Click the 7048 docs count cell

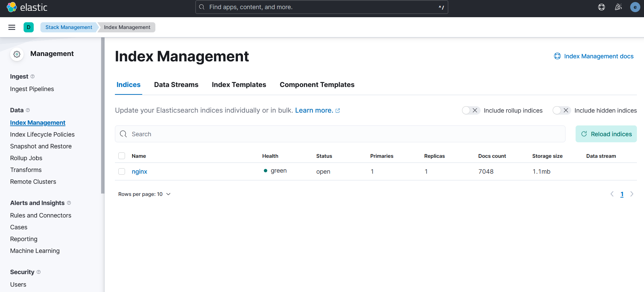pyautogui.click(x=486, y=172)
